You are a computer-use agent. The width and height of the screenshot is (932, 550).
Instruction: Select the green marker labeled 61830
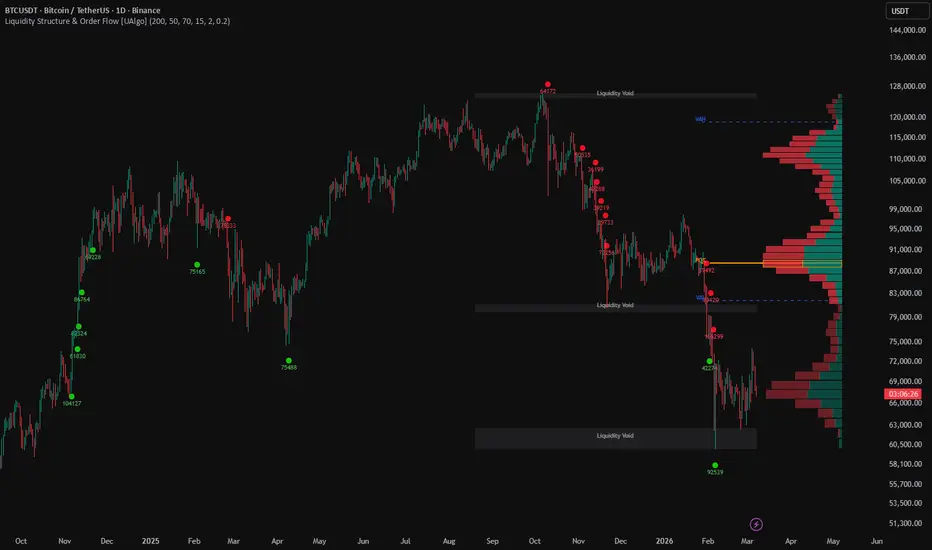77,350
